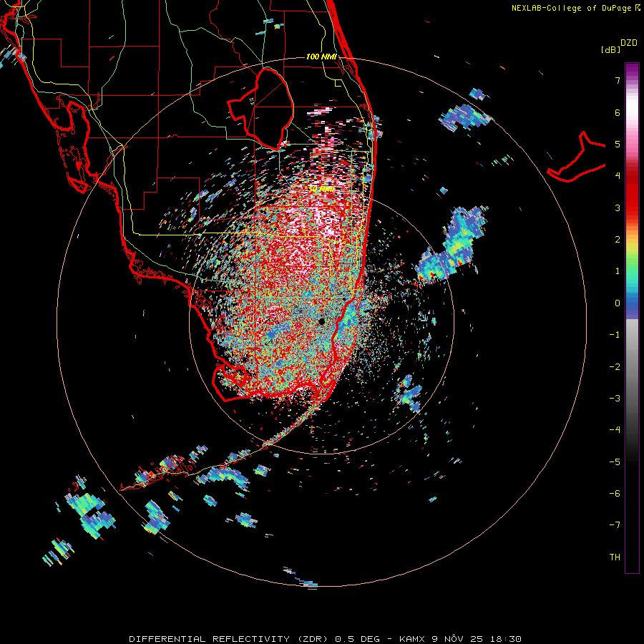
Task: Select the -3 value on color scale
Action: click(x=615, y=398)
